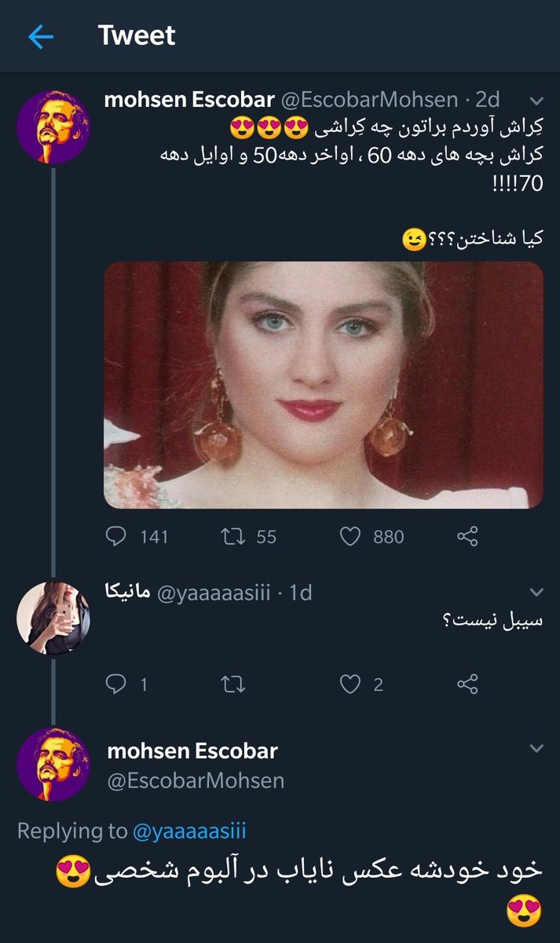Viewport: 560px width, 943px height.
Task: Open مانیکا's profile picture
Action: 53,617
